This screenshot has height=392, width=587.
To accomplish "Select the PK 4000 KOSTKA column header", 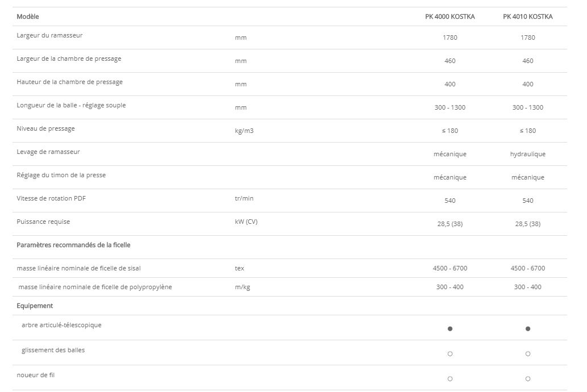I will (449, 17).
